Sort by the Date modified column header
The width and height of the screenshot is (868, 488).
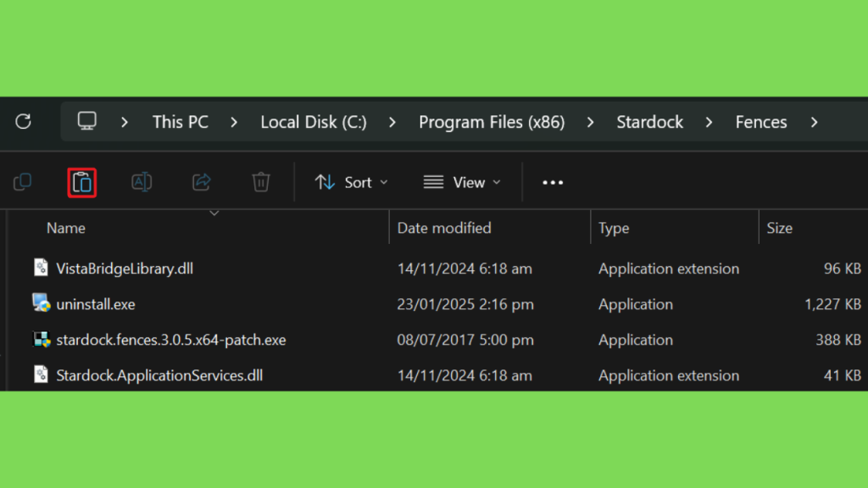pyautogui.click(x=444, y=228)
